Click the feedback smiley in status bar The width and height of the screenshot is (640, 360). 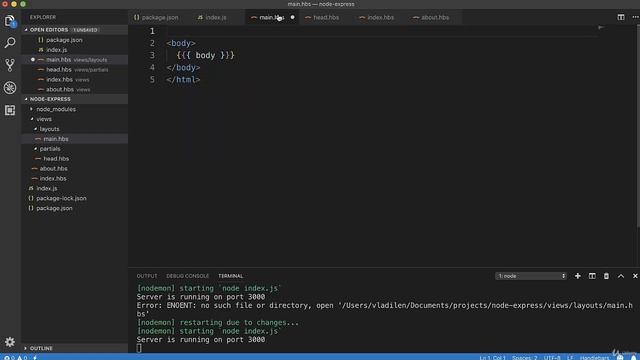click(x=620, y=358)
